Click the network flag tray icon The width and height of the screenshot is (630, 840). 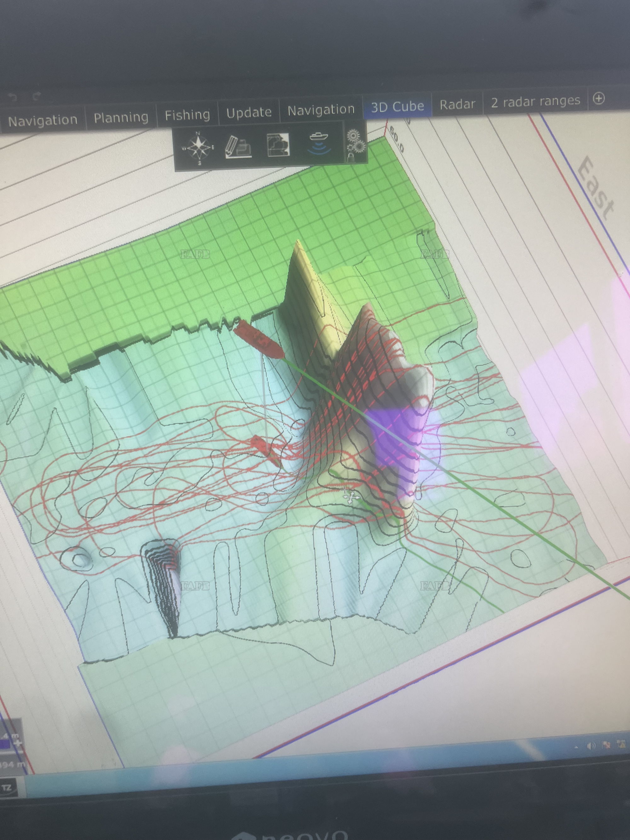[x=606, y=745]
